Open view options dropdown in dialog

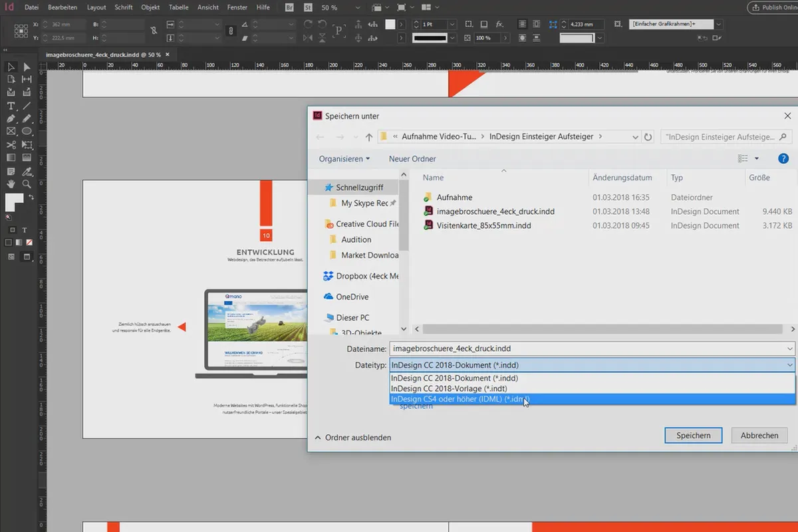(x=757, y=158)
